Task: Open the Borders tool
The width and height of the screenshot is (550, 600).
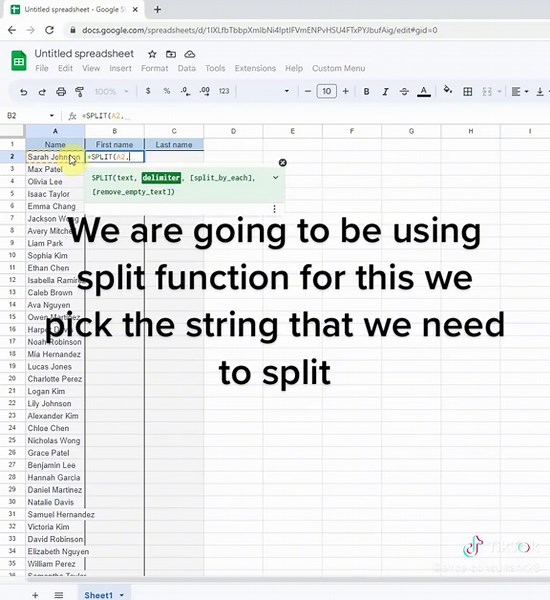Action: tap(467, 91)
